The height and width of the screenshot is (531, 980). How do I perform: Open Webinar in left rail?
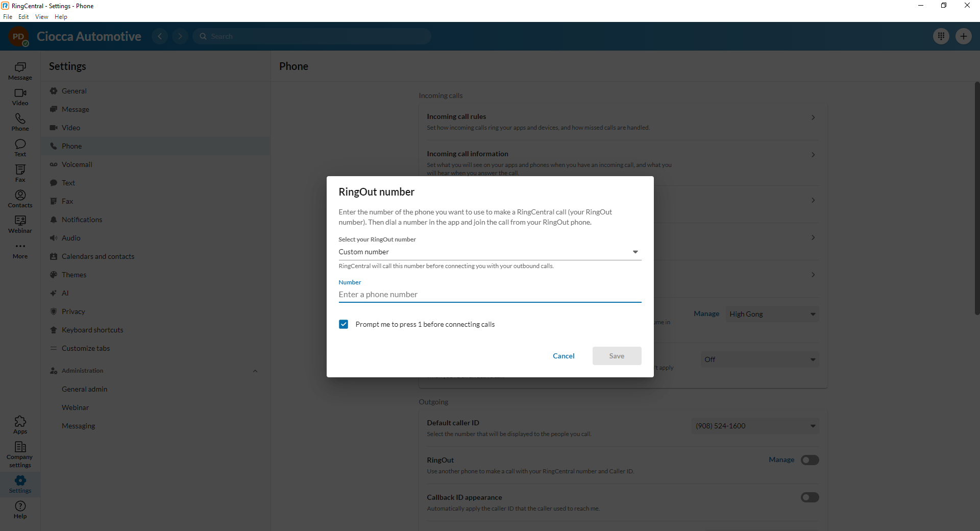point(20,224)
